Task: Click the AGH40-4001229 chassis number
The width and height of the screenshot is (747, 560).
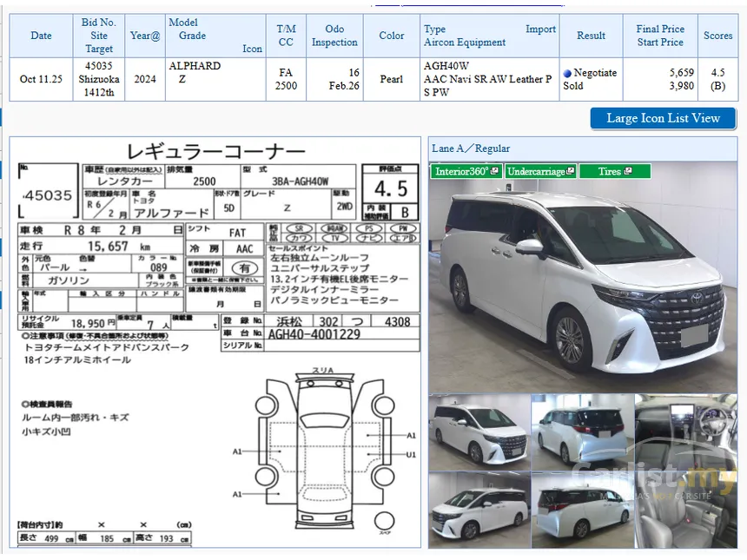Action: [314, 334]
